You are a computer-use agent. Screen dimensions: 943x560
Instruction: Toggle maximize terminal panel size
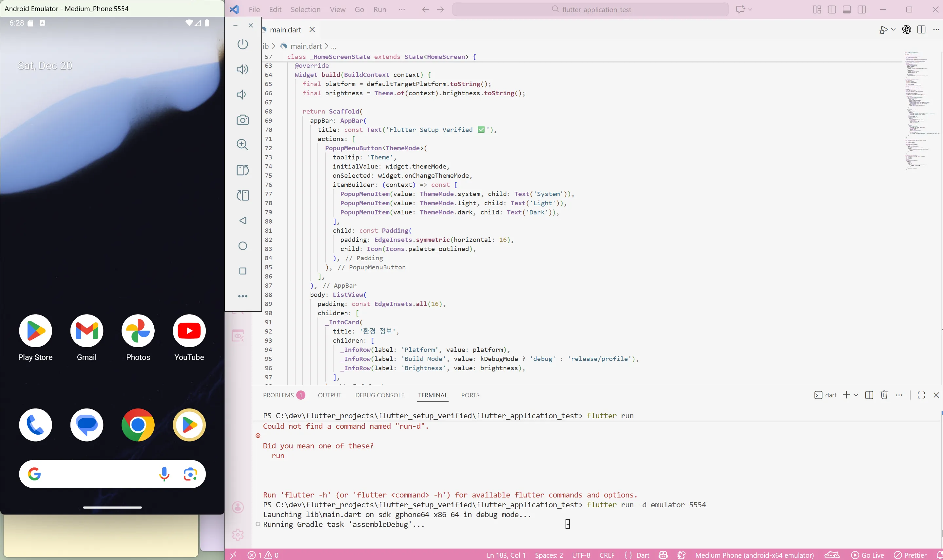click(921, 395)
